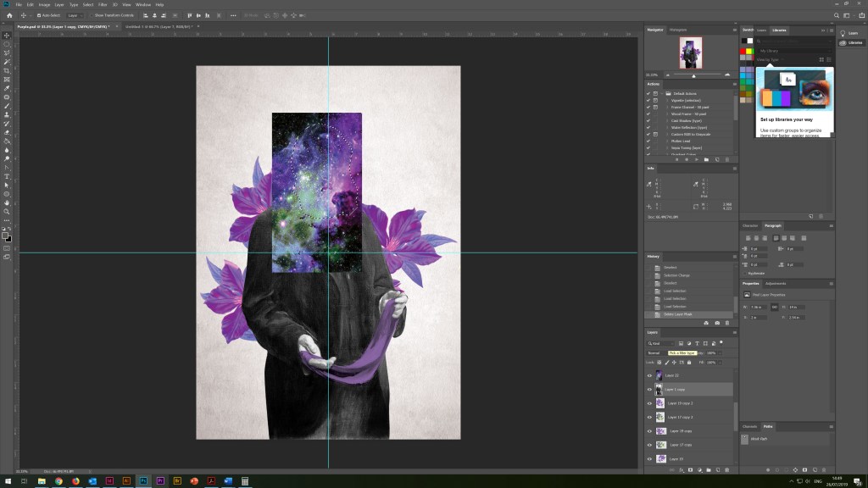Select the Crop tool in the toolbar

click(7, 70)
